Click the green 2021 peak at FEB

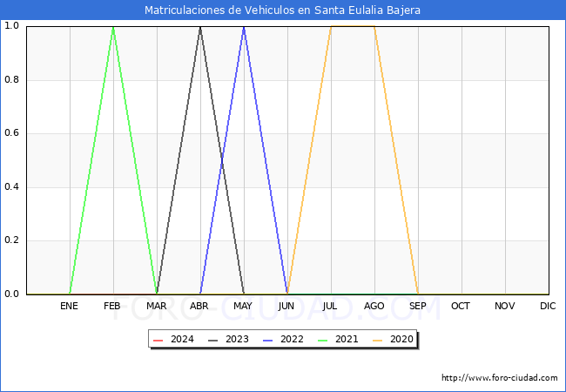tap(113, 27)
